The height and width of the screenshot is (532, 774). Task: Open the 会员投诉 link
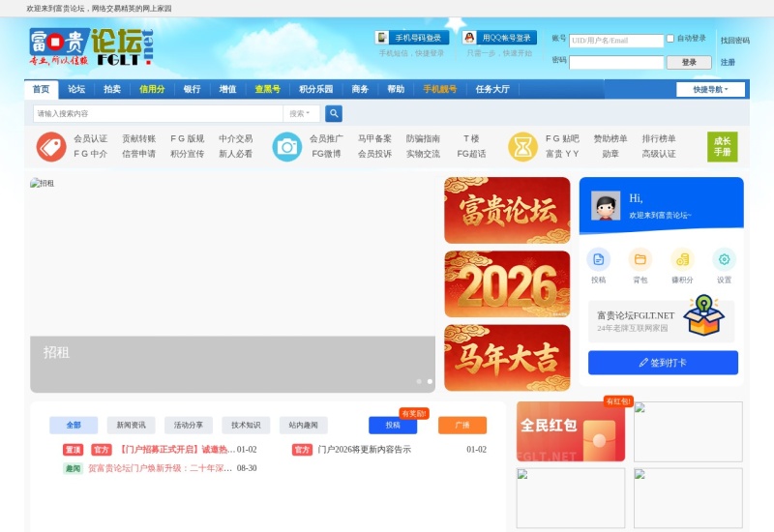click(374, 154)
